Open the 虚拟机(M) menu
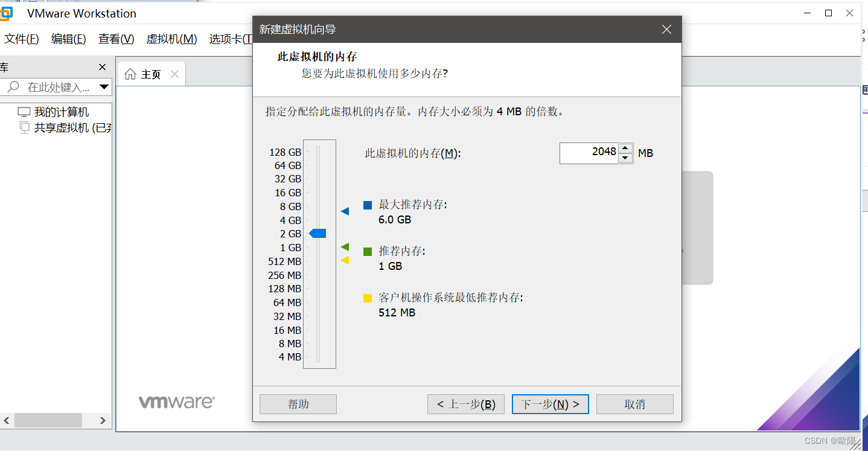This screenshot has height=451, width=868. coord(171,39)
